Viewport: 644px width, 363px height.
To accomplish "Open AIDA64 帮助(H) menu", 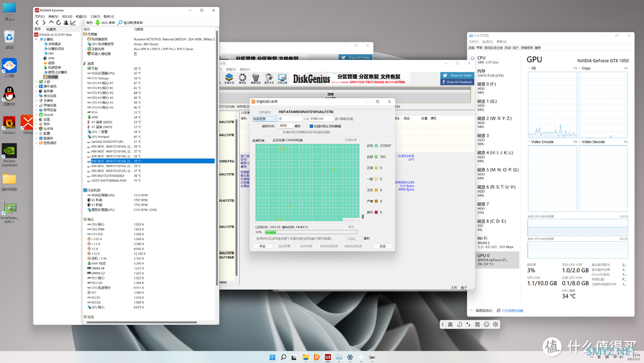I will pos(109,17).
